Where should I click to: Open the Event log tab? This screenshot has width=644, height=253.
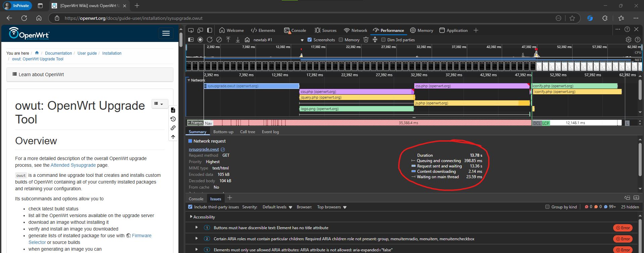coord(270,132)
